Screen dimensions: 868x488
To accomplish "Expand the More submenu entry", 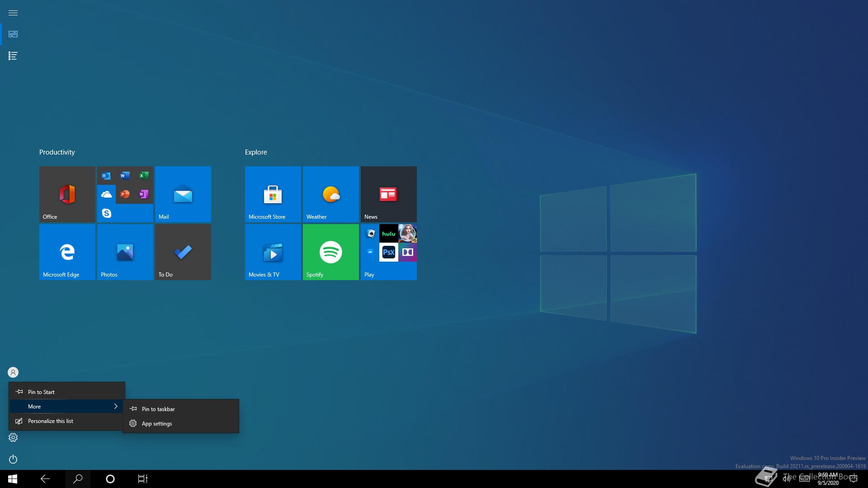I will pos(67,406).
